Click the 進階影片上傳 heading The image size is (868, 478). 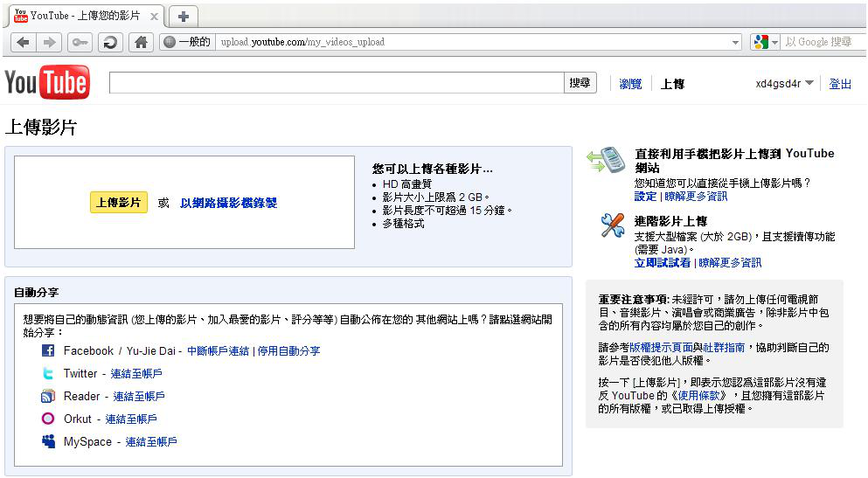point(671,221)
